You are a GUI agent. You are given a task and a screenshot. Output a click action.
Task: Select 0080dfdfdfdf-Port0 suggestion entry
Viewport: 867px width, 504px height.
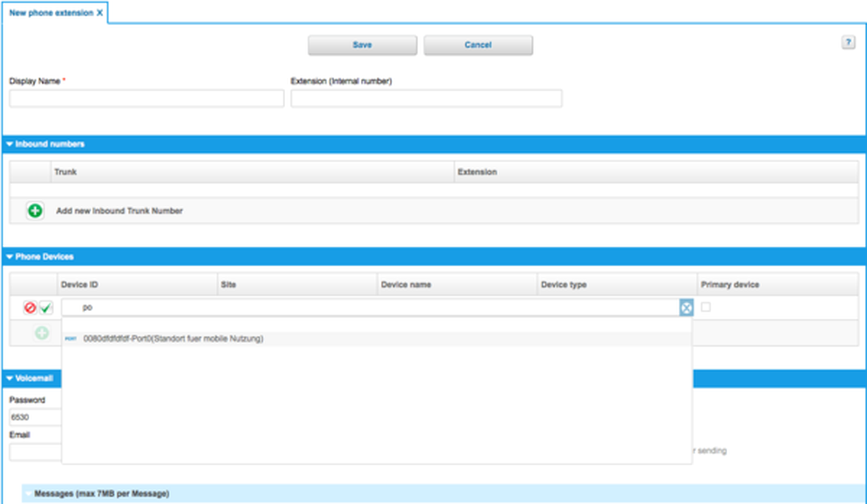click(173, 338)
